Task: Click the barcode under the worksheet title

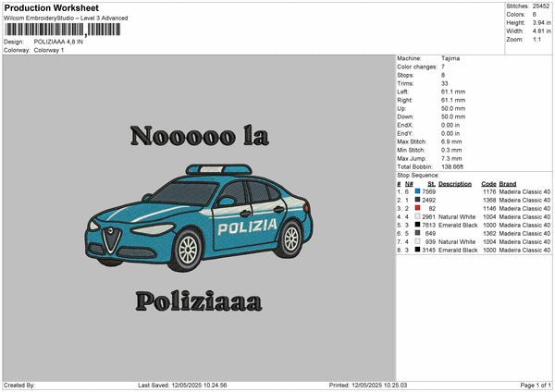Action: tap(63, 30)
